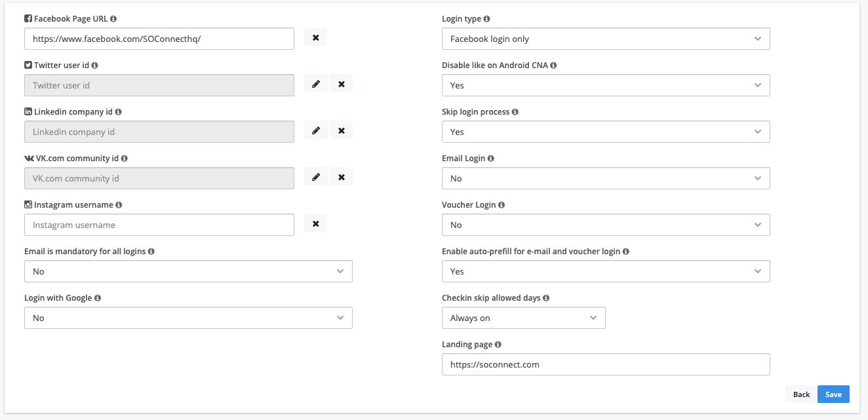
Task: Show info for auto-prefill setting
Action: click(x=626, y=252)
